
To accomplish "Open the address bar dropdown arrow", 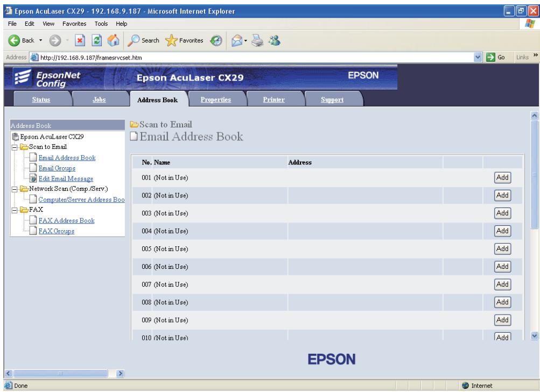I will tap(478, 58).
